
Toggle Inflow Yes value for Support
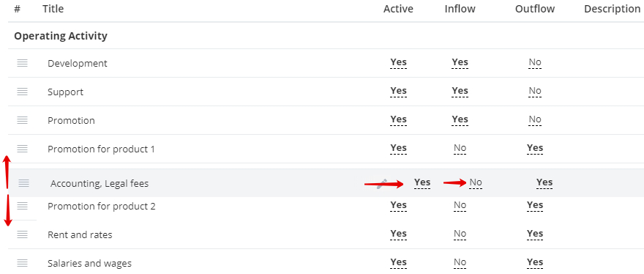click(460, 91)
